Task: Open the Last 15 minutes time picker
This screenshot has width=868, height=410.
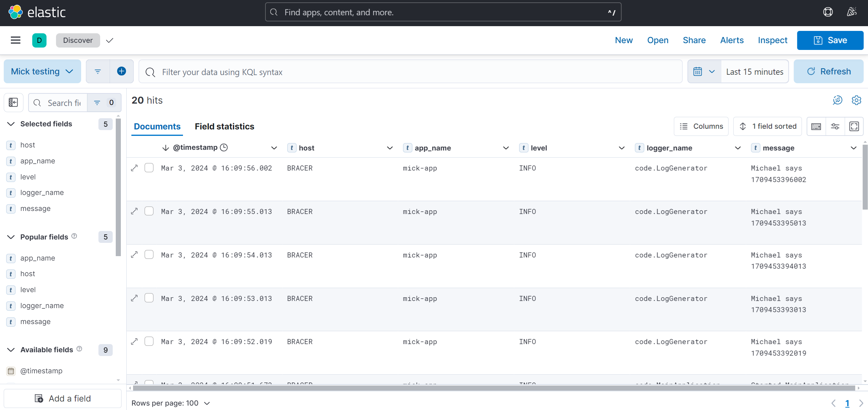Action: tap(755, 72)
